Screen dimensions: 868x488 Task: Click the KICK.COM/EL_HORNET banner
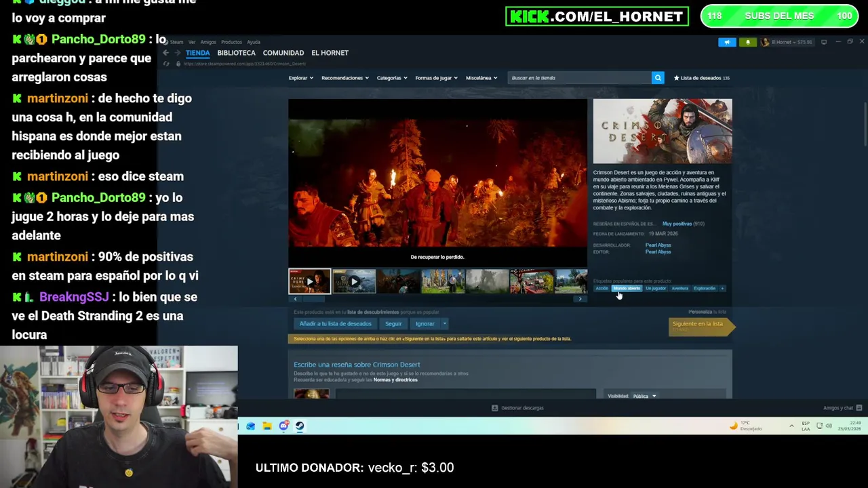coord(597,16)
